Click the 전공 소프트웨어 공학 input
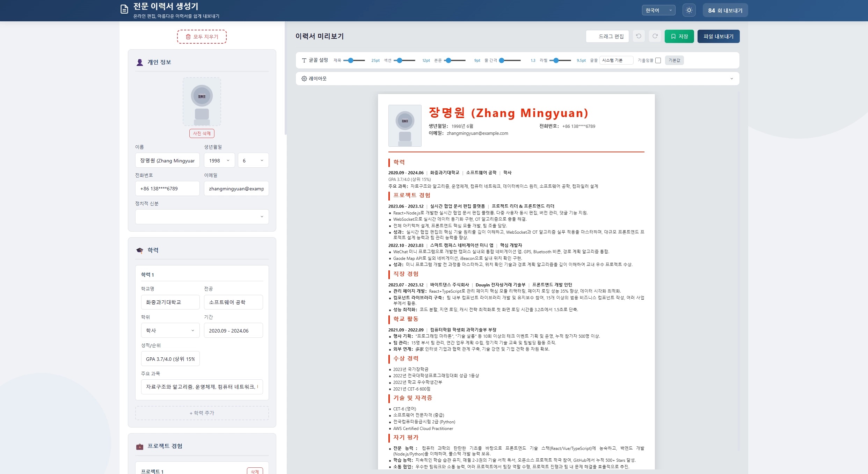This screenshot has width=868, height=474. click(x=233, y=302)
